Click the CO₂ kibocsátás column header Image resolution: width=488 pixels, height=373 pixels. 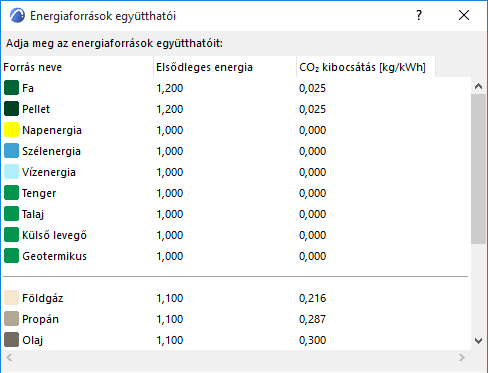point(366,67)
